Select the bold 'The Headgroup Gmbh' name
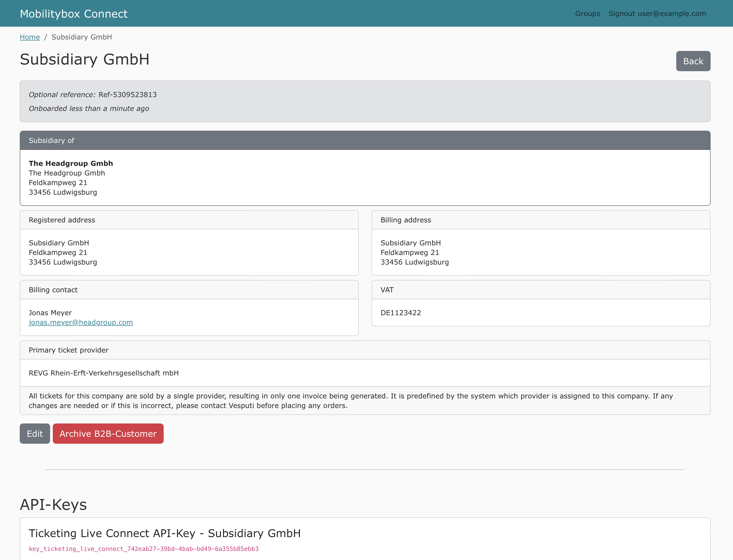The image size is (733, 560). tap(71, 163)
